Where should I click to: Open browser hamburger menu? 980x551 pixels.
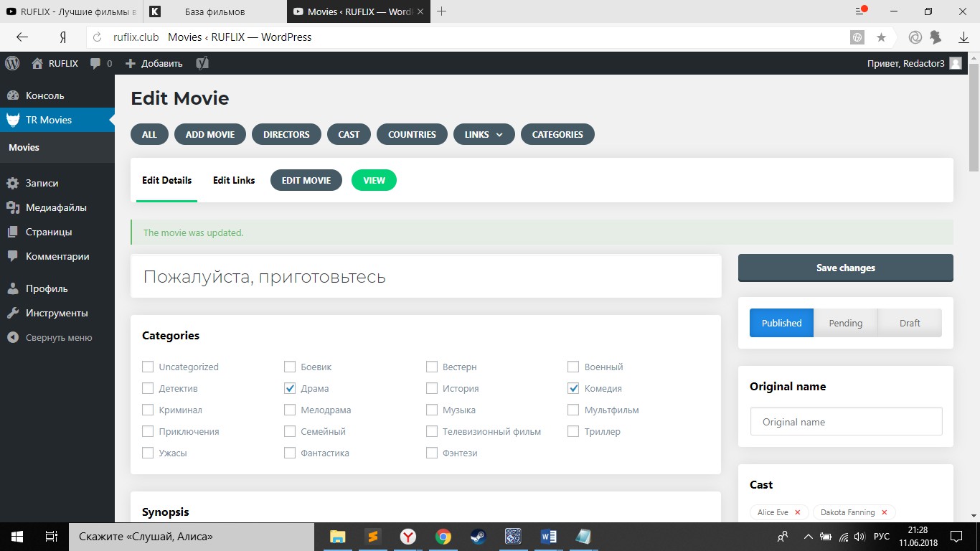[861, 11]
